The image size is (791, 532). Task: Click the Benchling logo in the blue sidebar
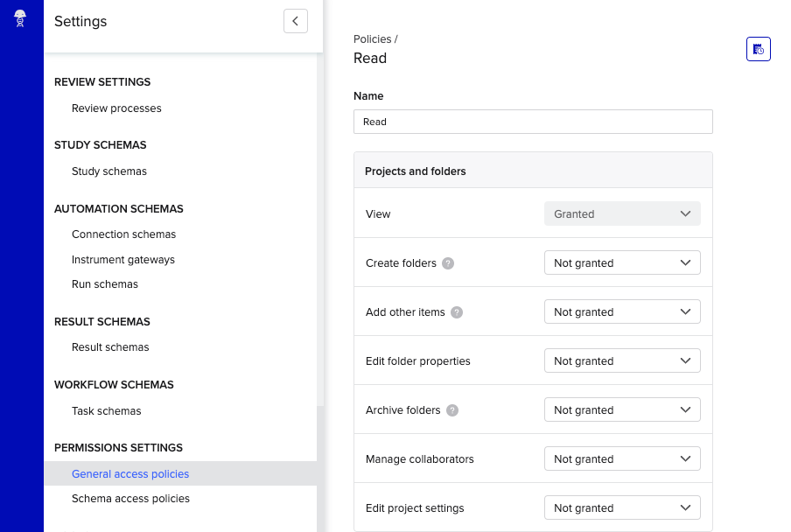tap(19, 17)
